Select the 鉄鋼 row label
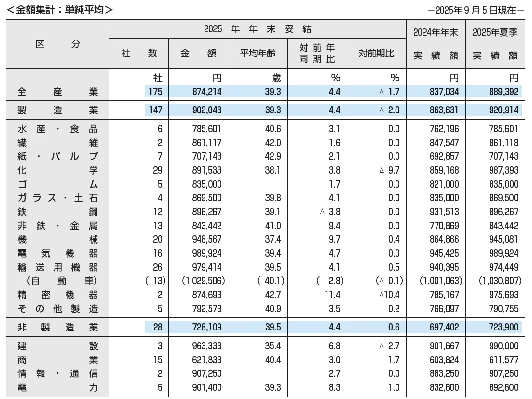The height and width of the screenshot is (399, 532). coord(57,212)
